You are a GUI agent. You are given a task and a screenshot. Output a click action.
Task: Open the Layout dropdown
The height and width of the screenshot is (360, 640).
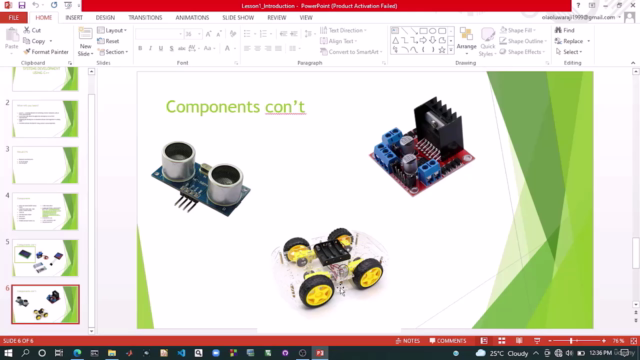112,30
